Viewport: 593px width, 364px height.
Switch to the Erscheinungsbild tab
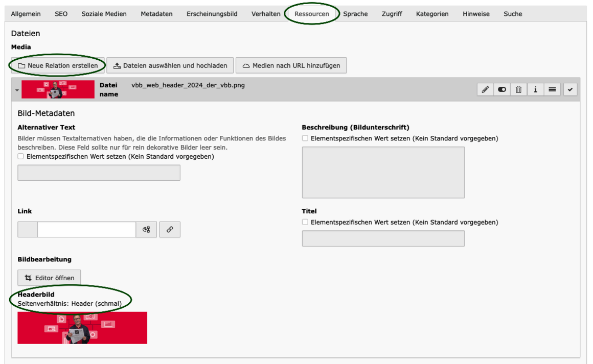212,14
